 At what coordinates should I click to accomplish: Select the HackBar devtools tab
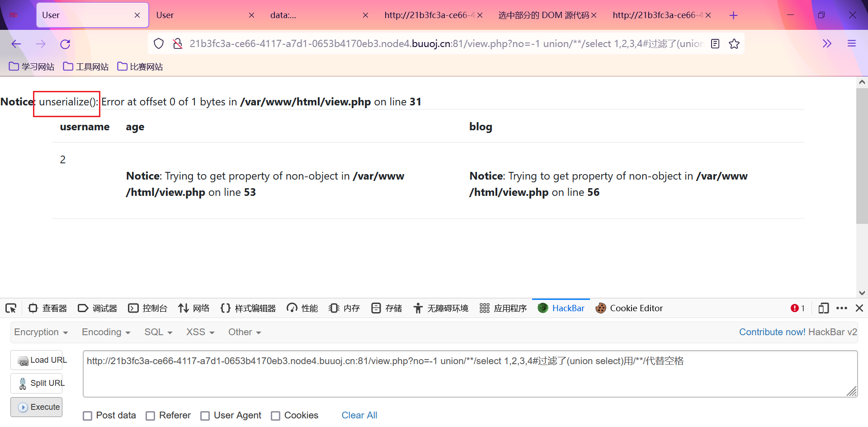point(561,308)
